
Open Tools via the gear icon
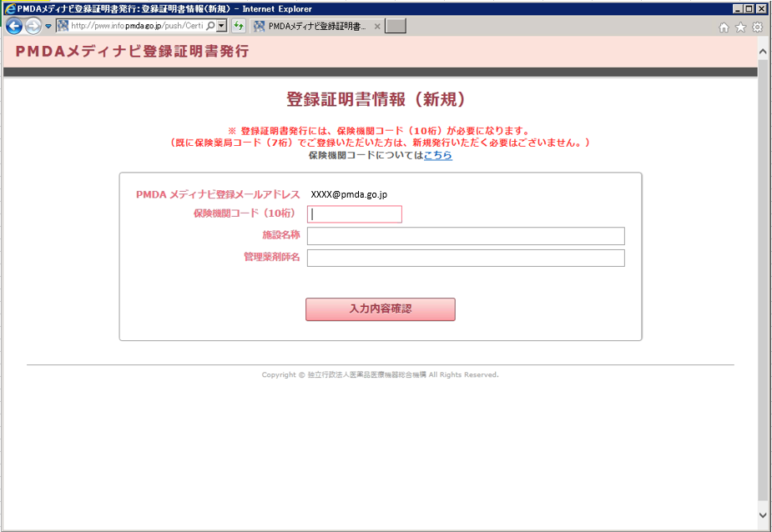(x=757, y=28)
